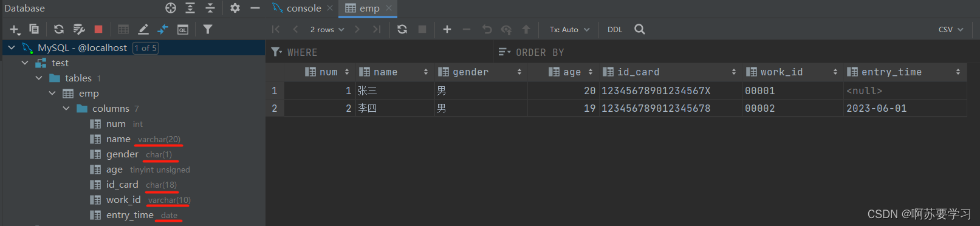Click the Revert changes icon

[487, 29]
